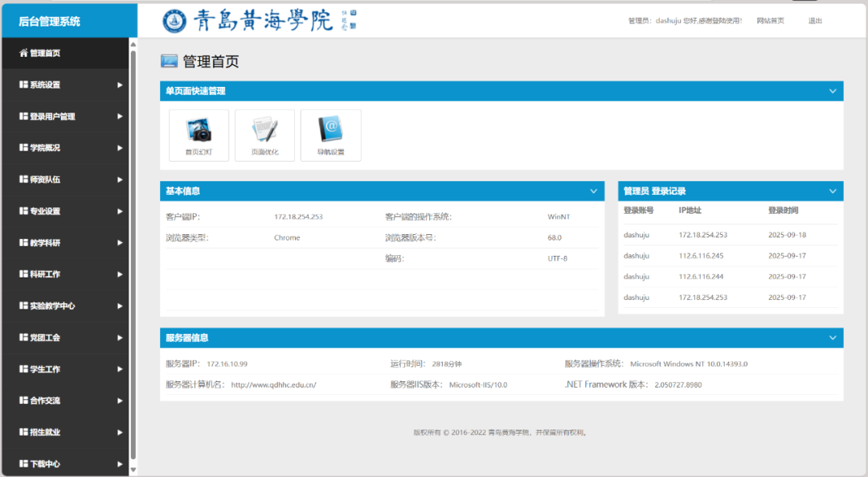Click the home icon in 管理首页 sidebar item
868x477 pixels.
tap(23, 53)
